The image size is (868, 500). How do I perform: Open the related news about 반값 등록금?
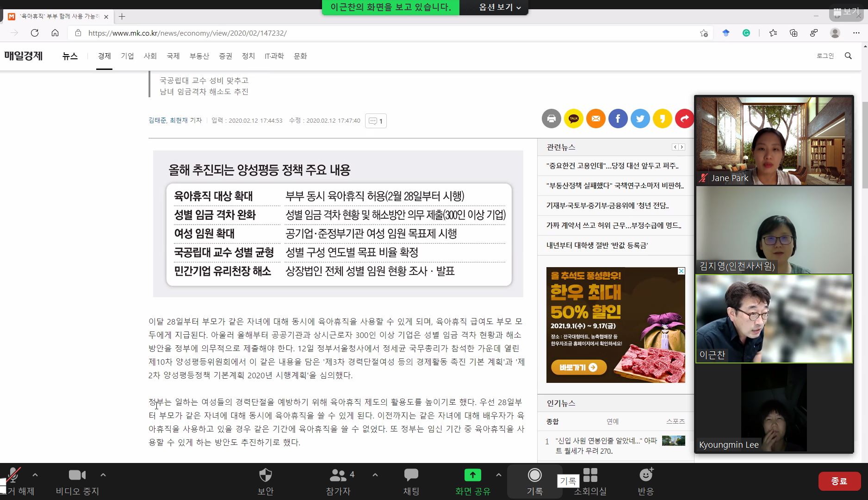pos(597,245)
